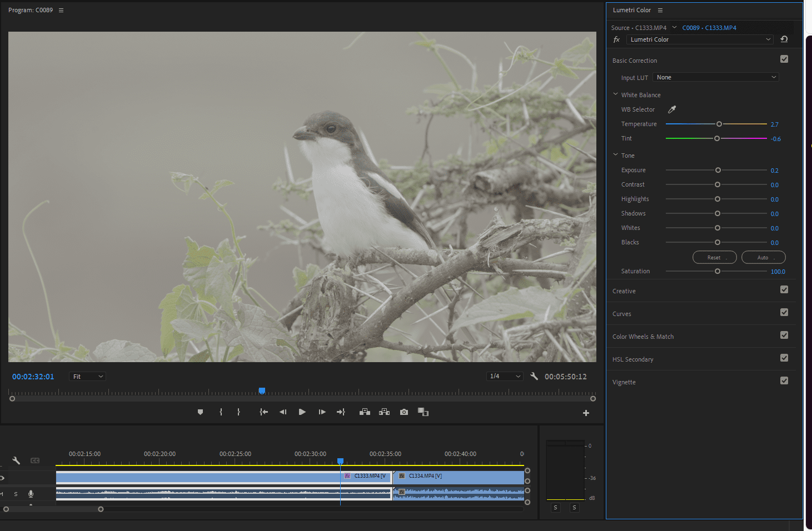The height and width of the screenshot is (531, 812).
Task: Open the Button Editor plus icon
Action: click(x=586, y=413)
